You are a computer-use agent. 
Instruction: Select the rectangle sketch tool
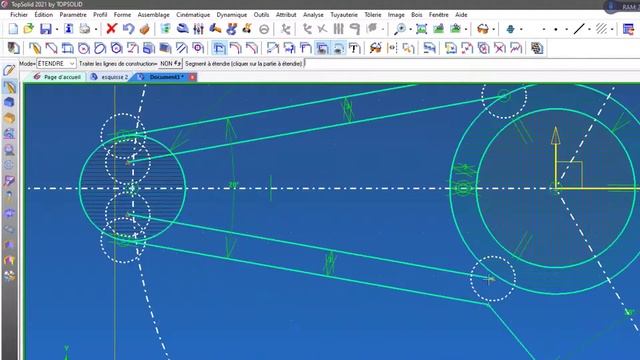[67, 48]
